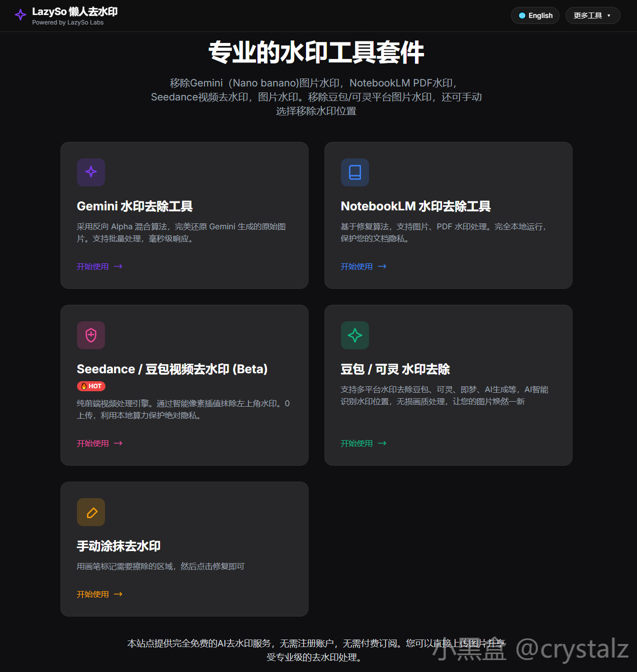
Task: Open 开始使用 link in NotebookLM card
Action: [x=363, y=267]
